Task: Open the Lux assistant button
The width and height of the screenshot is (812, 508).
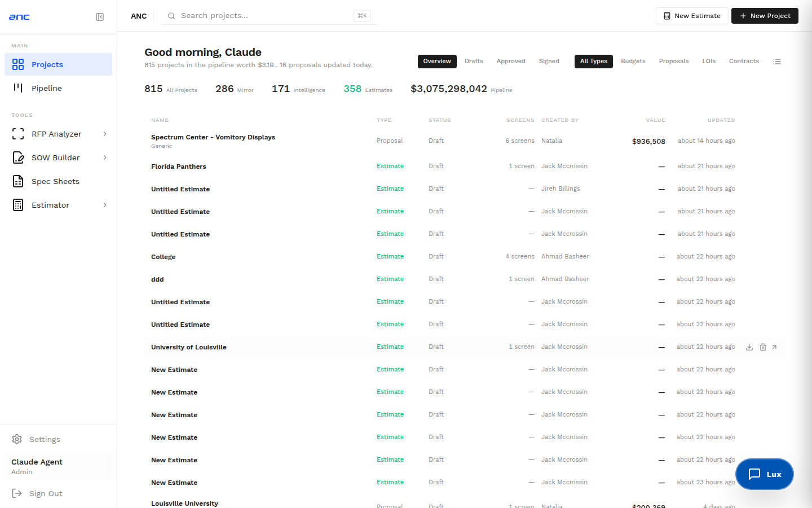Action: coord(765,474)
